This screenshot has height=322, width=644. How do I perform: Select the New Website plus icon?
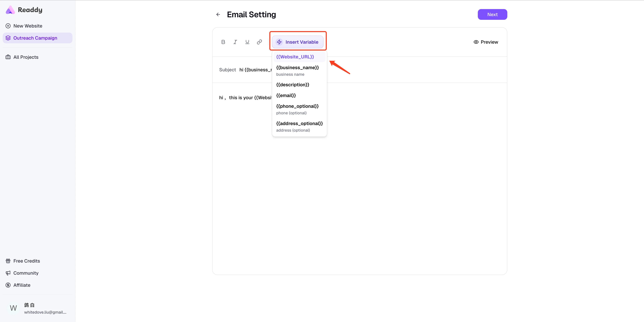[8, 26]
